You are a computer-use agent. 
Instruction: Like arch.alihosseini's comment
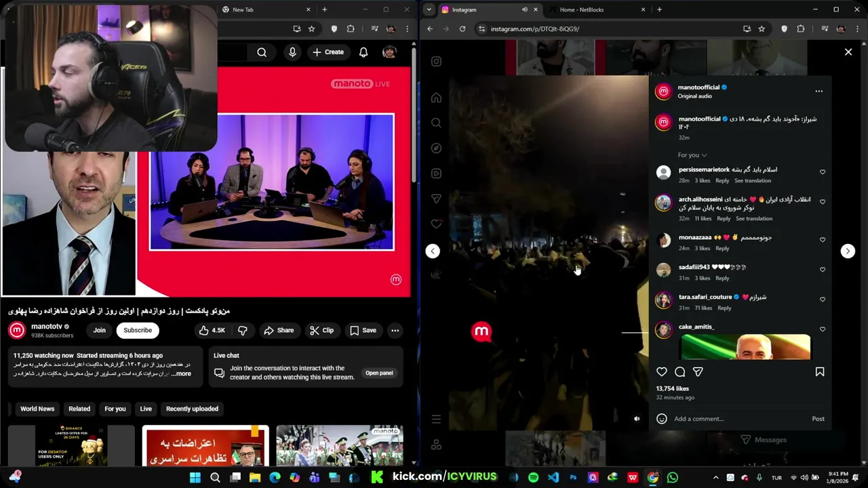(x=823, y=201)
